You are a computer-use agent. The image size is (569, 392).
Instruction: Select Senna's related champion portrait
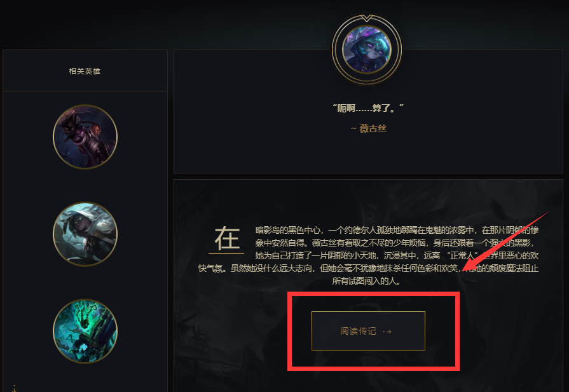click(85, 234)
